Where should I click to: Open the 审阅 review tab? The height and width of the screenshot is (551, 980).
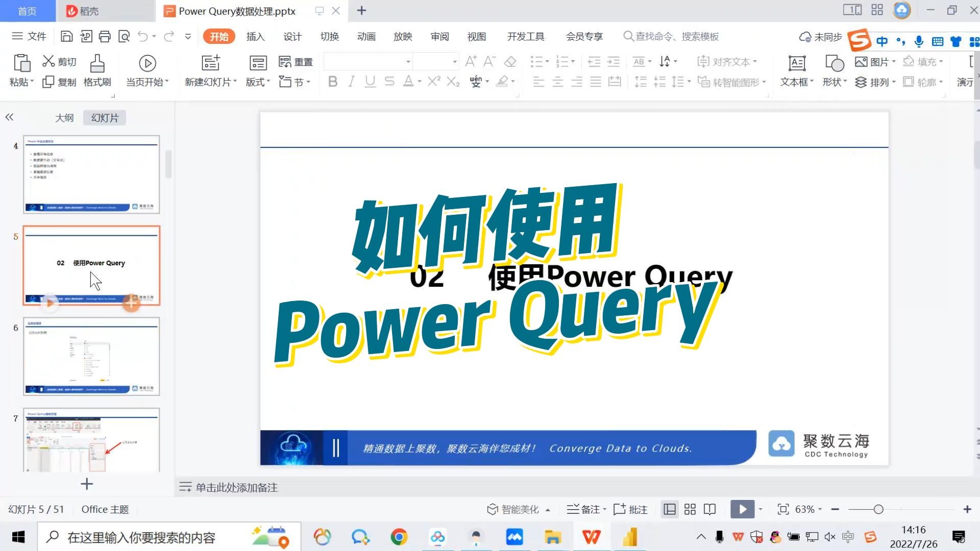click(x=439, y=36)
